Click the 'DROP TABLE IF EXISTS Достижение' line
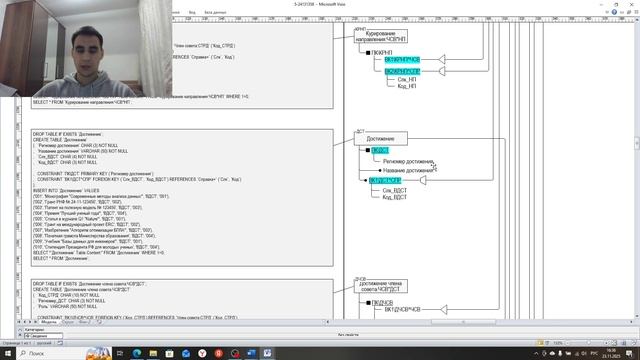This screenshot has width=640, height=360. tap(68, 134)
